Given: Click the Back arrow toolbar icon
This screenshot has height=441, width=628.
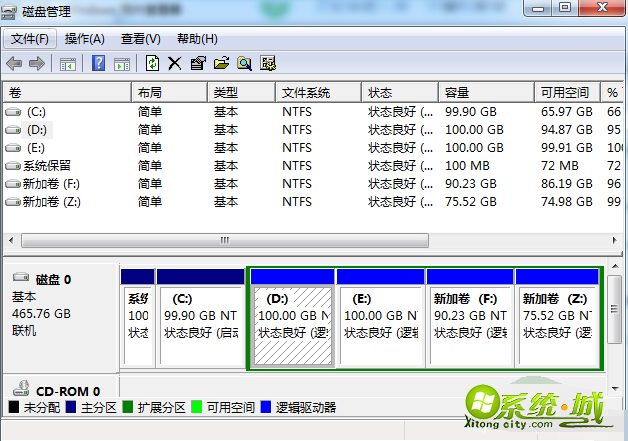Looking at the screenshot, I should (x=14, y=63).
